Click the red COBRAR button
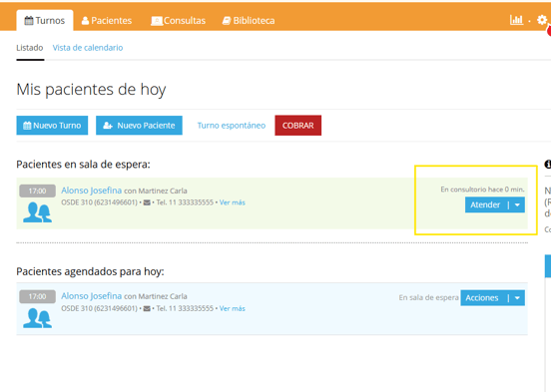This screenshot has width=551, height=392. click(x=298, y=126)
